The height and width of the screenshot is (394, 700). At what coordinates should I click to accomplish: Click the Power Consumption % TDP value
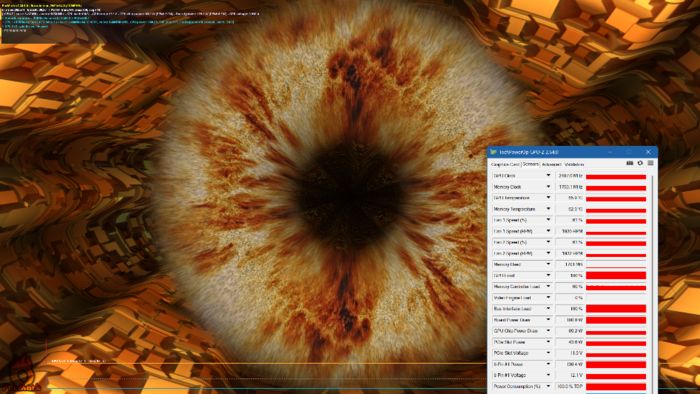570,386
